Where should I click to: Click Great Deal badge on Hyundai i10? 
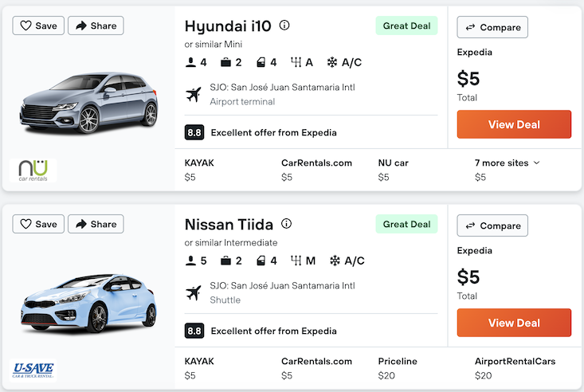pyautogui.click(x=406, y=25)
